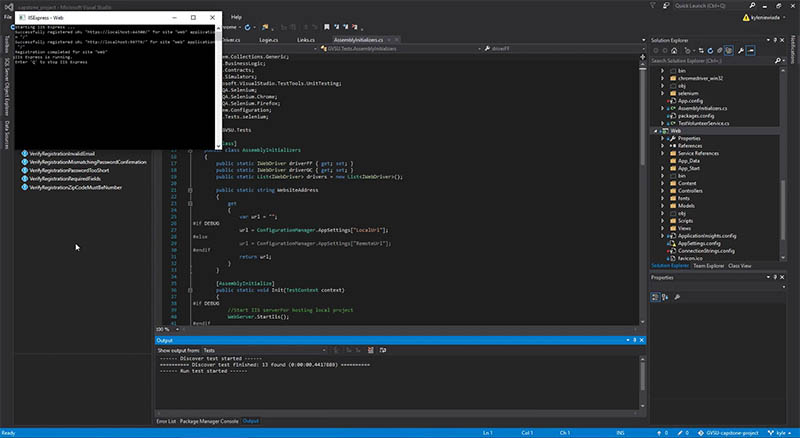
Task: Switch to Class View tab
Action: click(x=739, y=266)
